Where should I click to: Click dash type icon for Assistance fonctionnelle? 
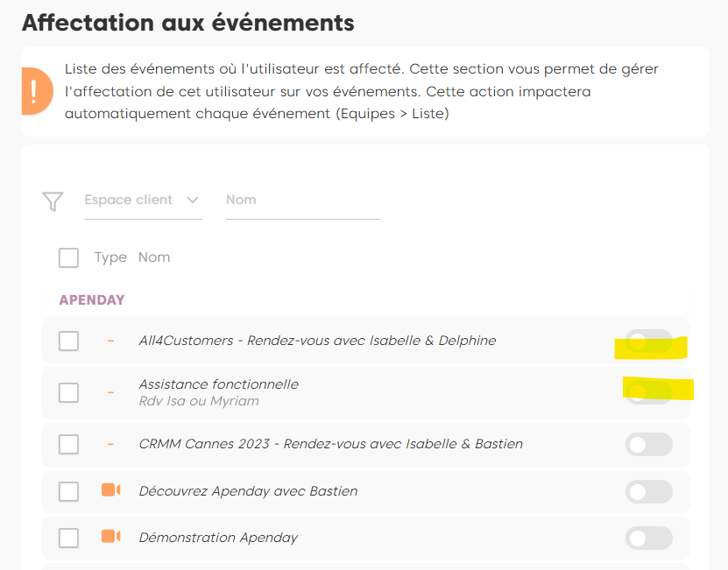[x=110, y=392]
